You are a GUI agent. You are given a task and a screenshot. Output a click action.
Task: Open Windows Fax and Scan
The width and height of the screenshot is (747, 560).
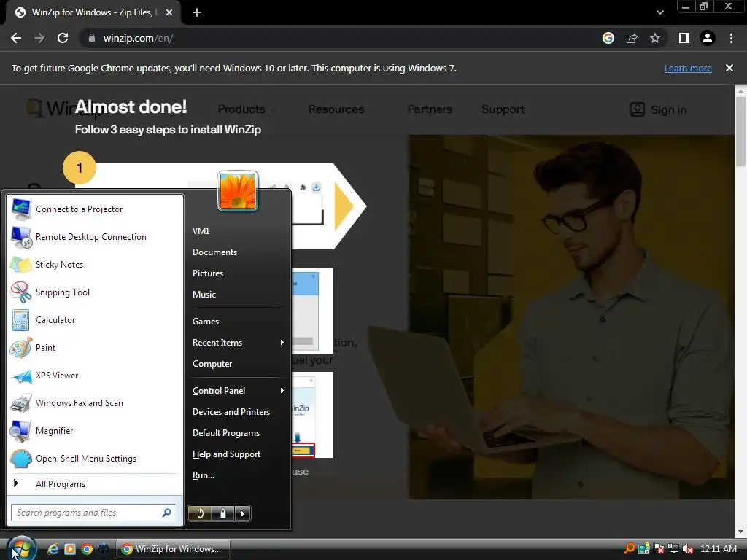point(94,402)
